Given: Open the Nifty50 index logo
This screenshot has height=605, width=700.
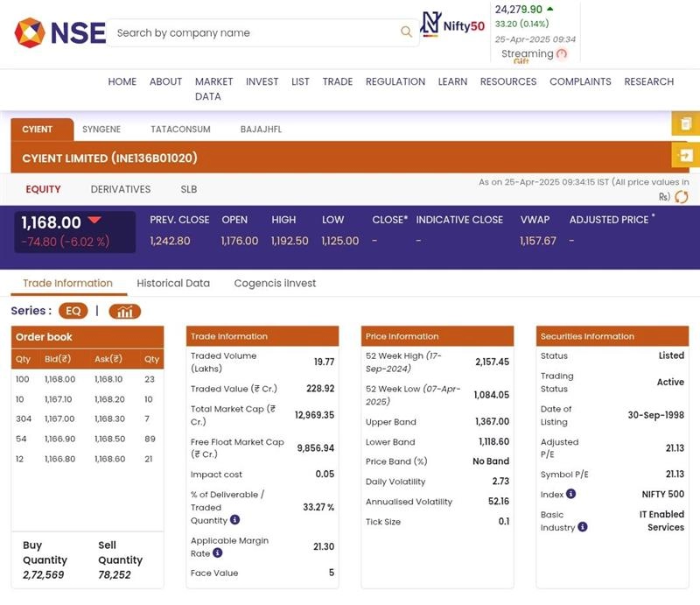Looking at the screenshot, I should pyautogui.click(x=452, y=25).
